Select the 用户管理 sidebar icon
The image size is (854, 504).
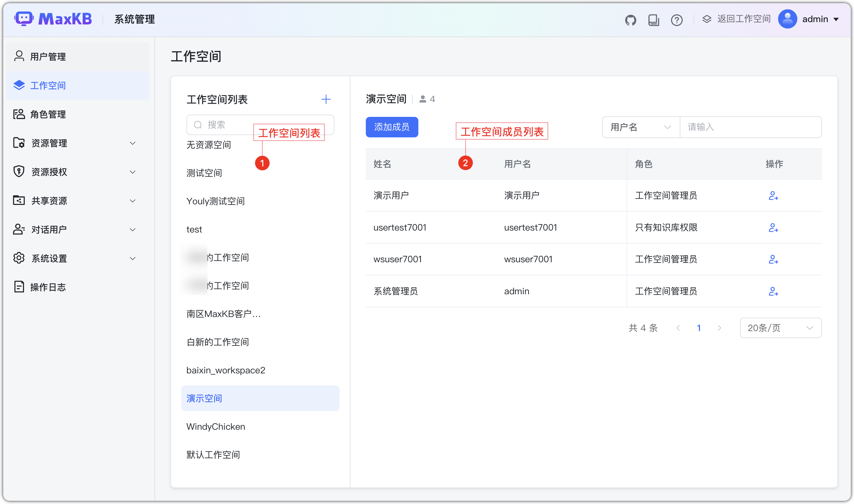tap(19, 56)
